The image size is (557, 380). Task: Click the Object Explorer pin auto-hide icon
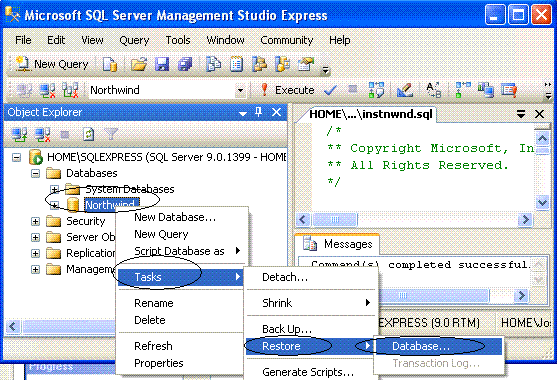[259, 112]
